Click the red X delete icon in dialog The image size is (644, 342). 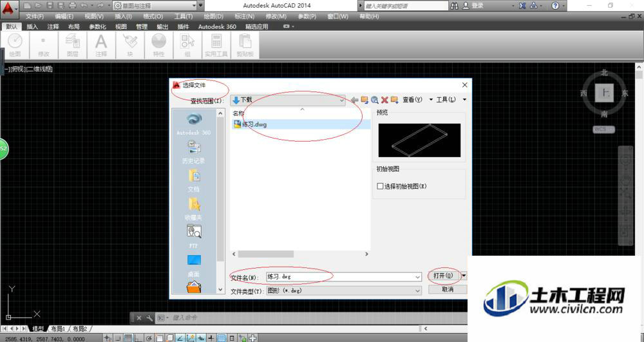(384, 100)
